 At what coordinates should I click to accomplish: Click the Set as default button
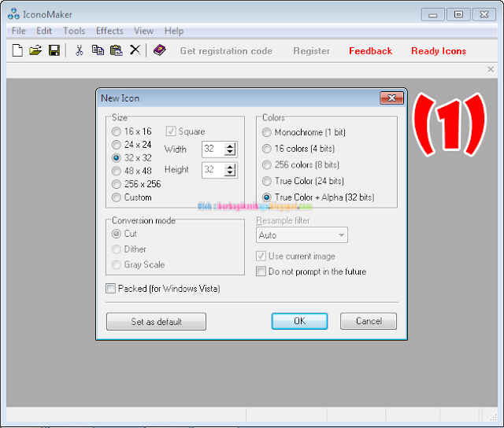pos(156,322)
